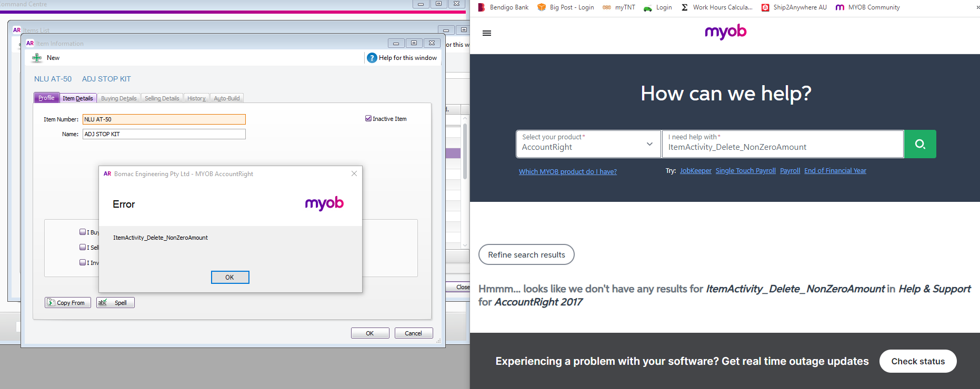Screen dimensions: 980x389
Task: Follow the Single Touch Payroll link
Action: [745, 171]
